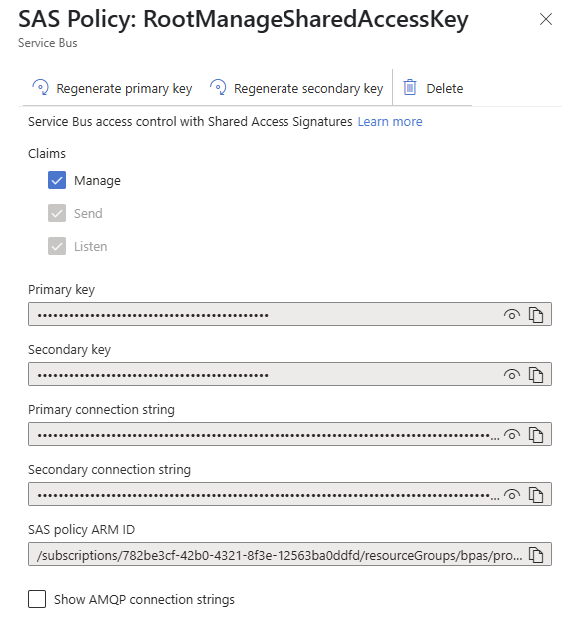Click the 'Claims' section label

47,154
